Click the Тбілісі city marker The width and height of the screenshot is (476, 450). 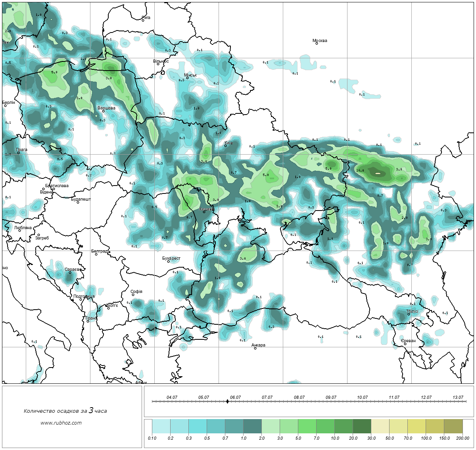(x=409, y=314)
